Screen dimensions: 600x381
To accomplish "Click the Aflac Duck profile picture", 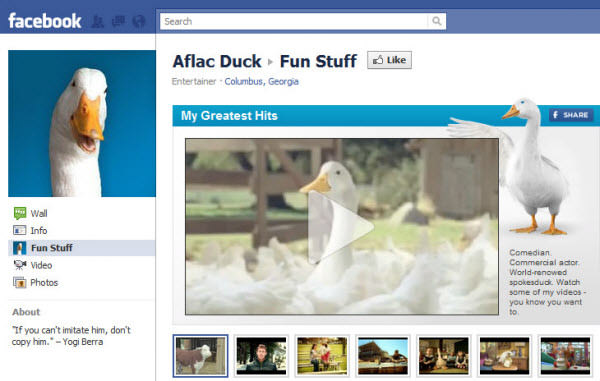I will tap(82, 123).
